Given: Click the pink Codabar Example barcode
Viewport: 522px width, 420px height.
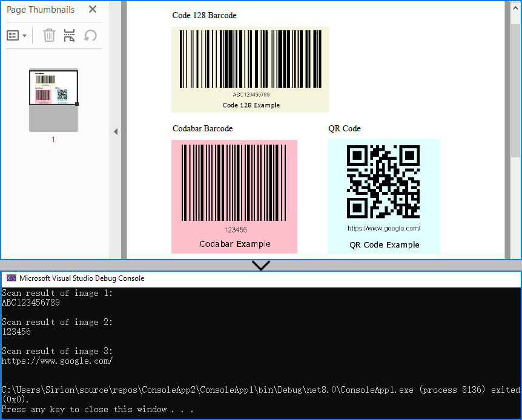Looking at the screenshot, I should coord(234,195).
